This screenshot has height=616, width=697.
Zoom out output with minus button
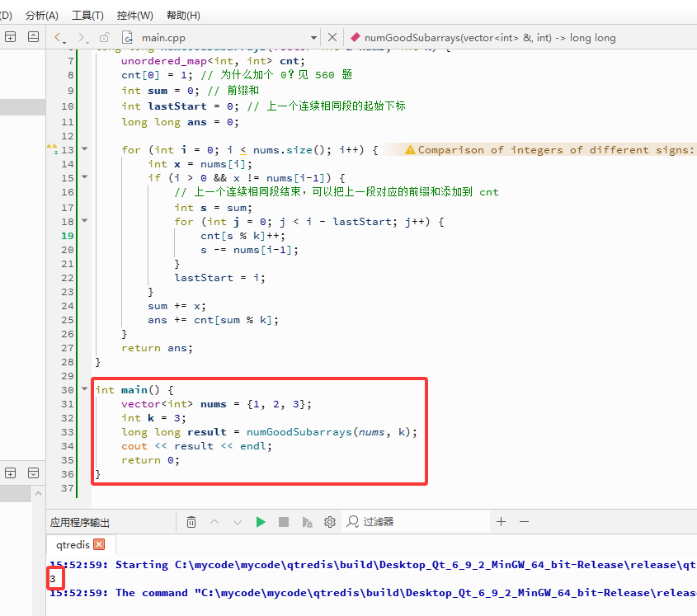click(524, 521)
